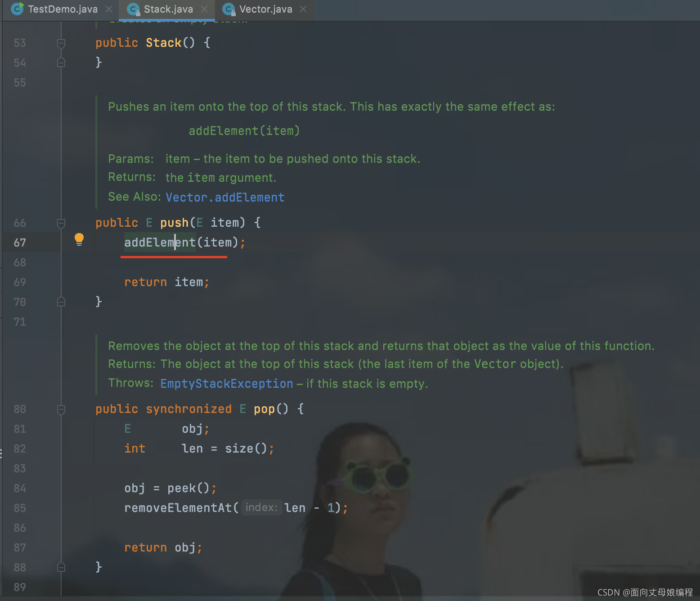Image resolution: width=700 pixels, height=601 pixels.
Task: Close the Stack.java tab
Action: 204,9
